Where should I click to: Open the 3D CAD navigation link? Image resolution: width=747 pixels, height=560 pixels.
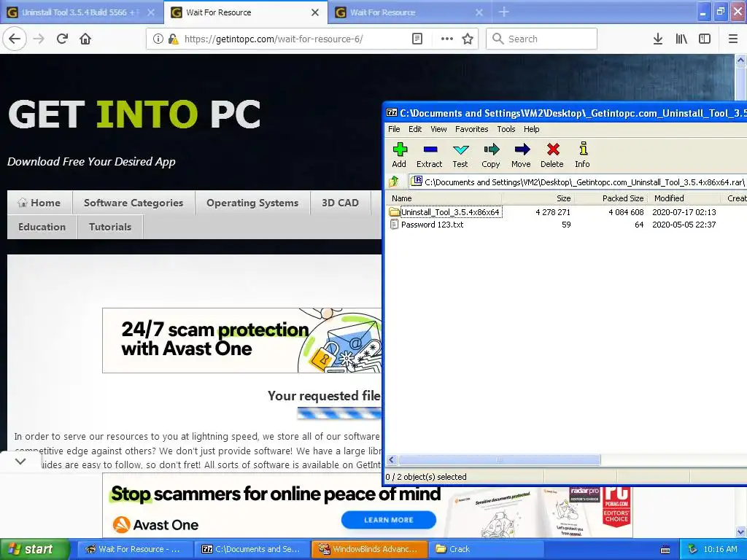pyautogui.click(x=340, y=203)
